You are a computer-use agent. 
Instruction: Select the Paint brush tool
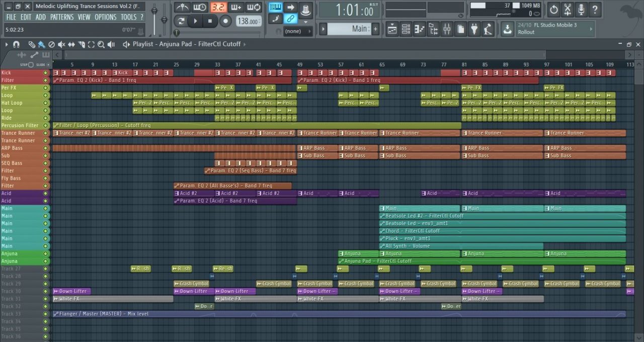pos(41,44)
